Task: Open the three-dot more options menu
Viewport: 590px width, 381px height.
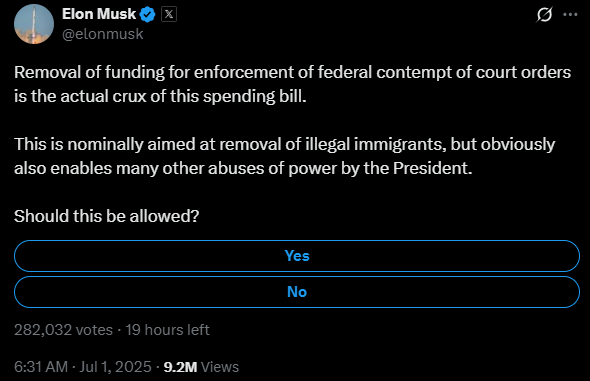Action: tap(570, 15)
